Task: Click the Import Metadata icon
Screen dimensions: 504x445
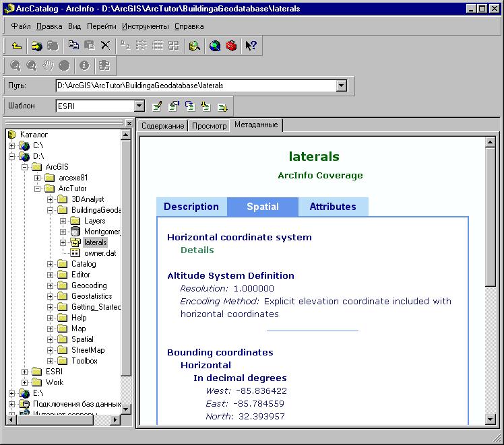Action: (206, 106)
